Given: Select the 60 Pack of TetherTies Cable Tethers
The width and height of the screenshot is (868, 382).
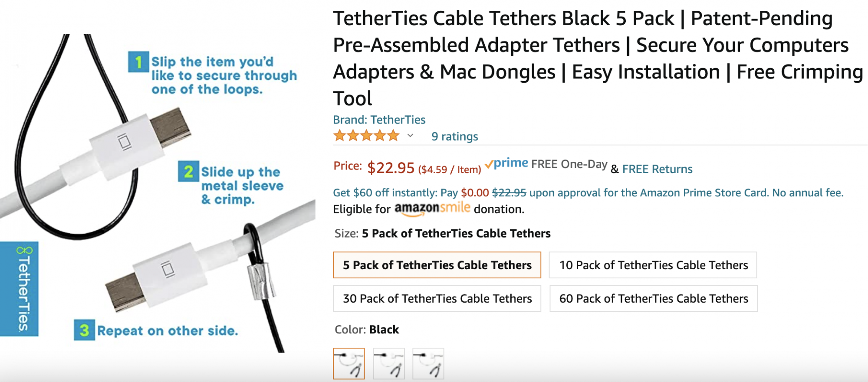Looking at the screenshot, I should [652, 298].
